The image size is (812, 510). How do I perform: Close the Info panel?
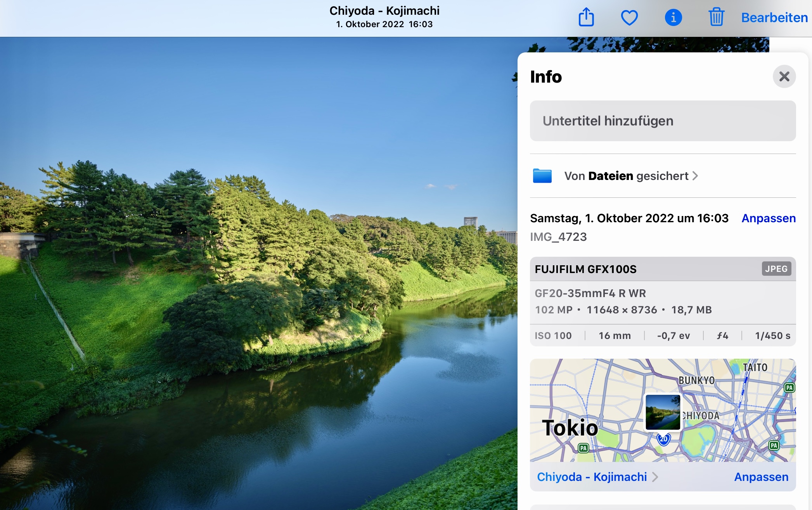[784, 76]
